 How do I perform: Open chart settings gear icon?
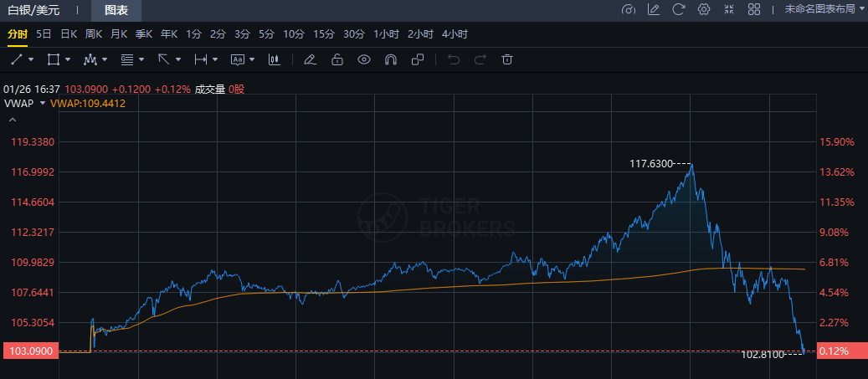704,9
